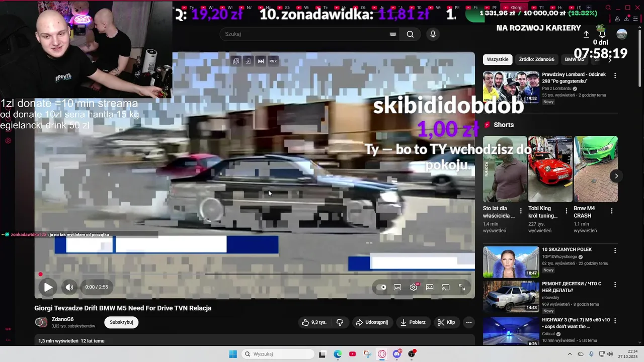Open Microsoft Edge from the taskbar
This screenshot has height=362, width=644.
click(338, 354)
